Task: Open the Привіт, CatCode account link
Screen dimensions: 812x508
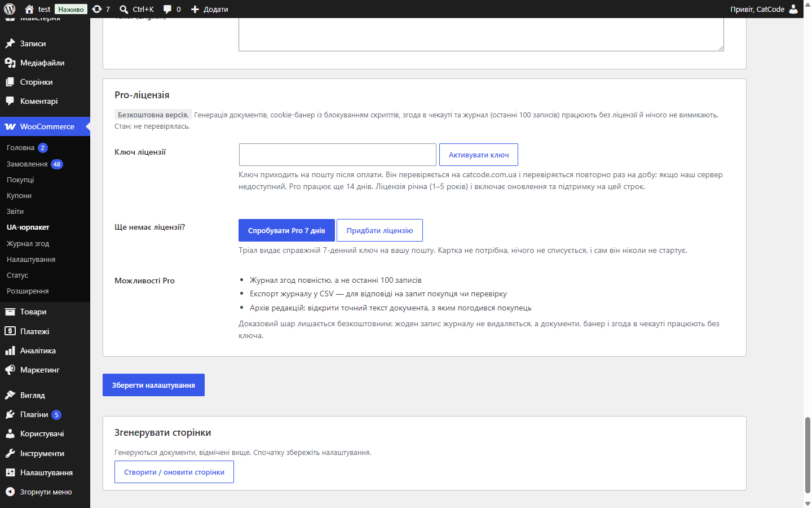Action: pyautogui.click(x=757, y=9)
